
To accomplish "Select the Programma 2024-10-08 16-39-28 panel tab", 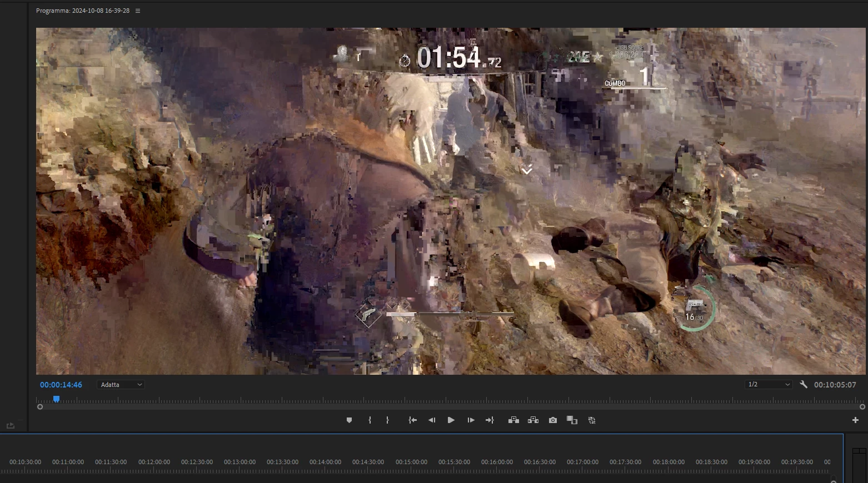I will 83,11.
